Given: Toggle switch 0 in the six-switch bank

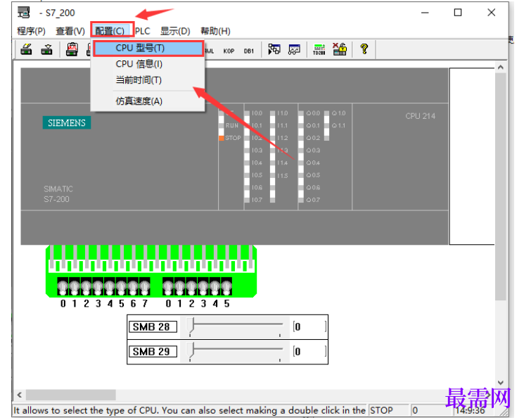Looking at the screenshot, I should coord(168,286).
